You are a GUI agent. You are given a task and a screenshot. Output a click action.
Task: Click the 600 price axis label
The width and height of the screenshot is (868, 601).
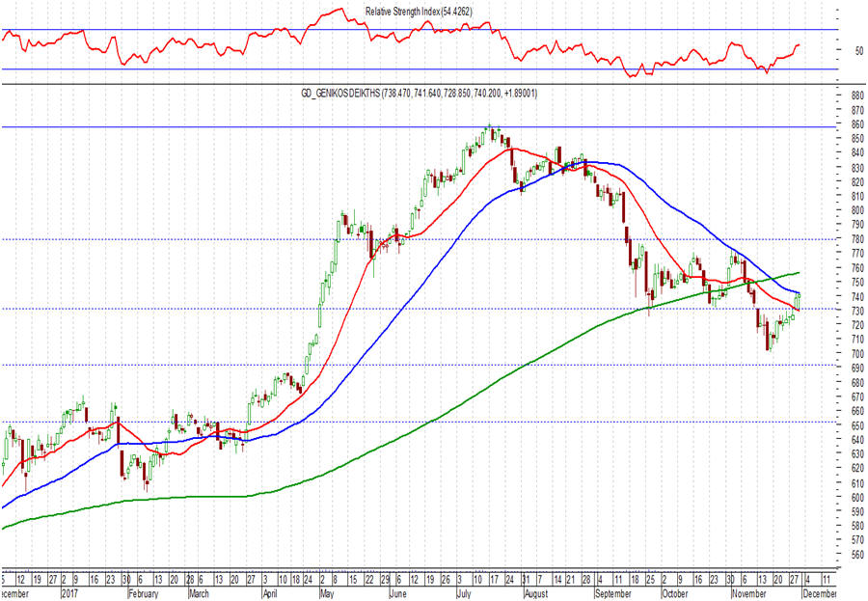pos(857,498)
